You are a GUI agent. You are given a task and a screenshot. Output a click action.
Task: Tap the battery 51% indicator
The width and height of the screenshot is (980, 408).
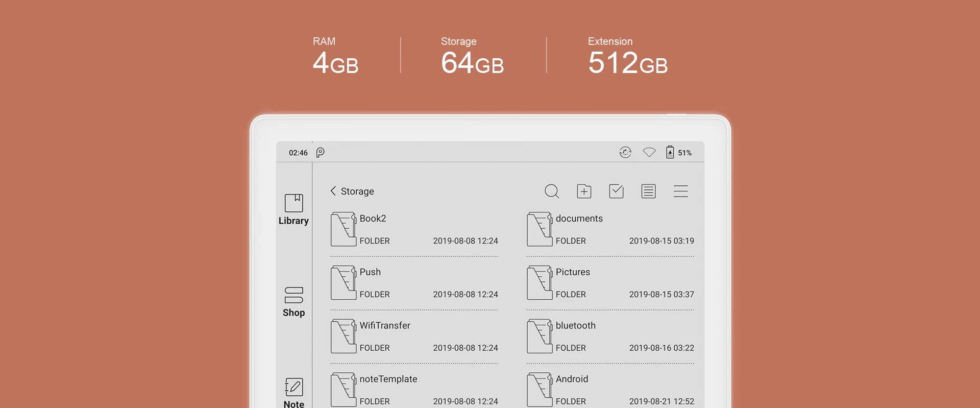click(679, 152)
